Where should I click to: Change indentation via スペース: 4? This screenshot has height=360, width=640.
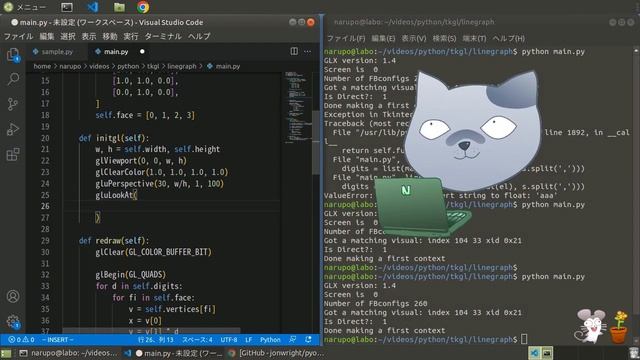click(x=197, y=340)
